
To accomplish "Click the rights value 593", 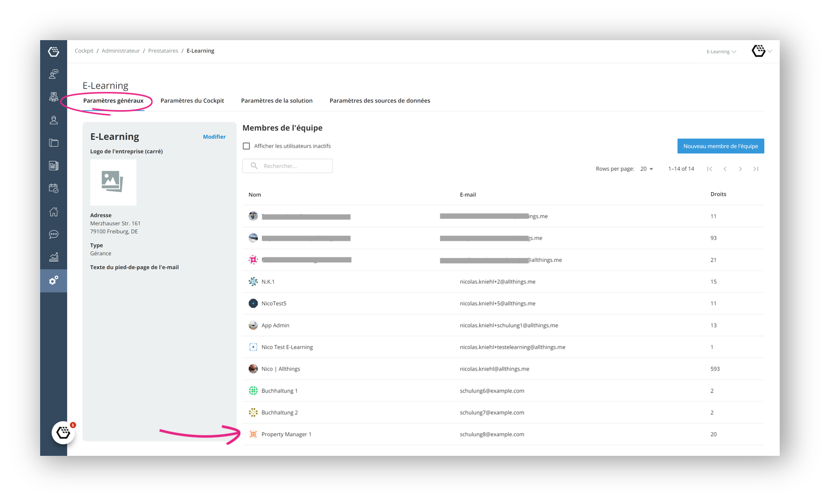I will 715,369.
